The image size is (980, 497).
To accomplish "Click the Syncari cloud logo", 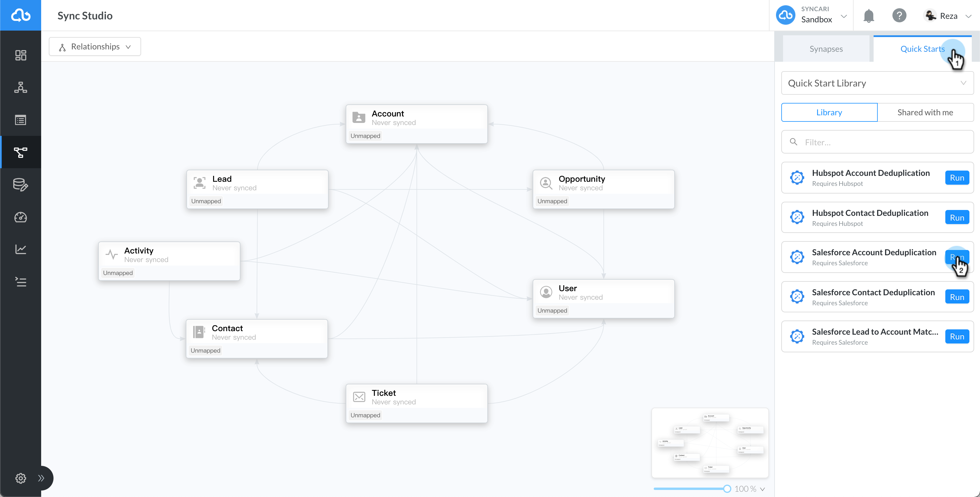I will point(21,15).
